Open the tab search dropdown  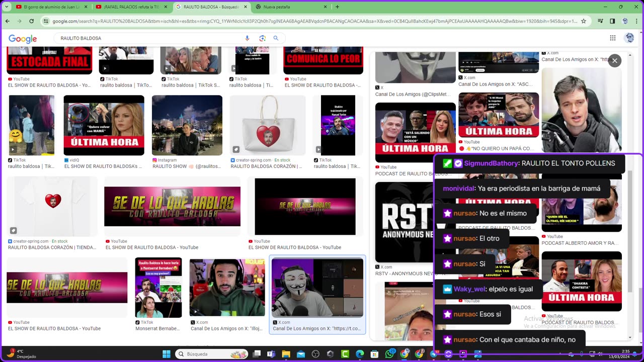click(x=8, y=7)
